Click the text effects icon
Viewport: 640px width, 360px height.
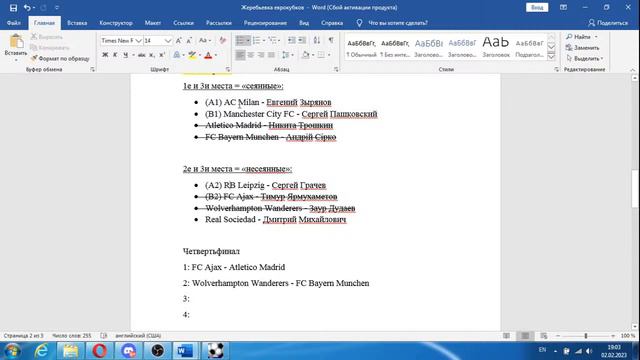[x=177, y=55]
